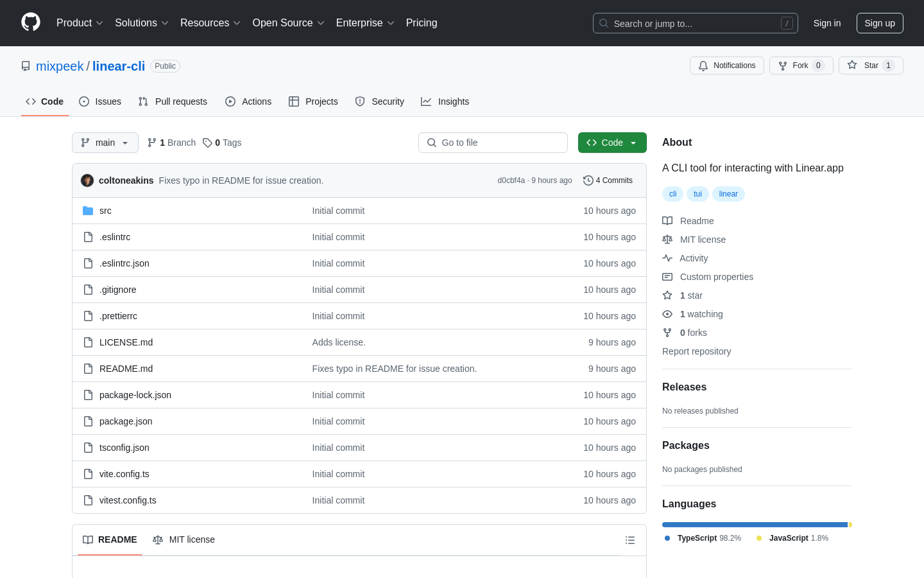The width and height of the screenshot is (924, 578).
Task: Switch to the Issues tab
Action: click(x=100, y=101)
